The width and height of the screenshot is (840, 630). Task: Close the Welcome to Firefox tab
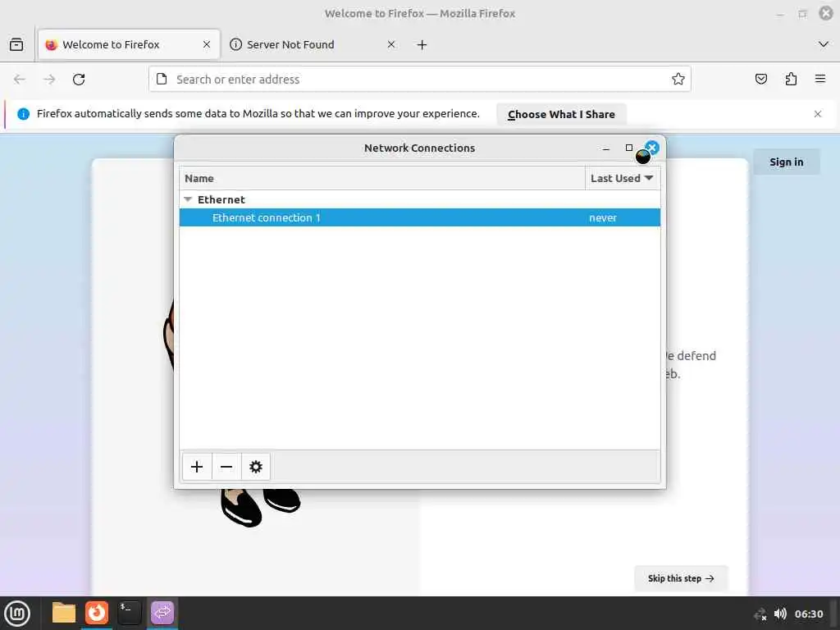(x=207, y=44)
